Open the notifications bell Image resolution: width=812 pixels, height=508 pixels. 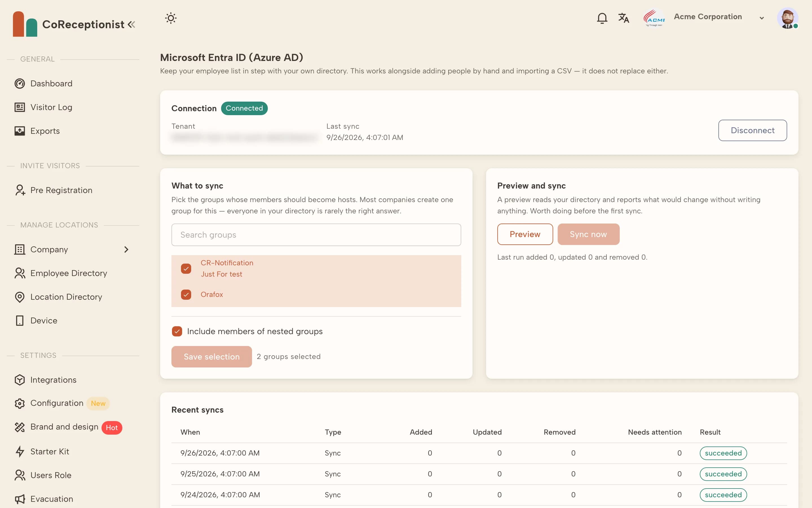[x=602, y=18]
